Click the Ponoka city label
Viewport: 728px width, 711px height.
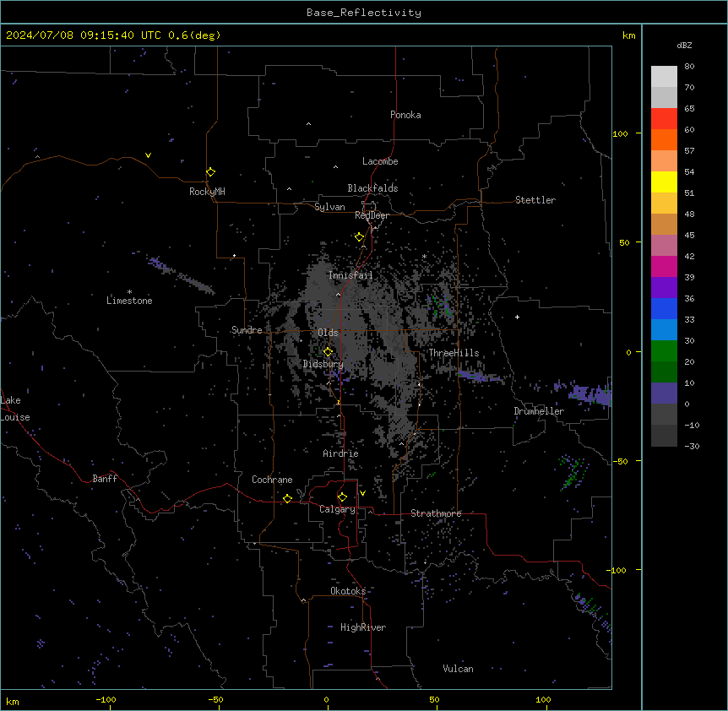[405, 115]
